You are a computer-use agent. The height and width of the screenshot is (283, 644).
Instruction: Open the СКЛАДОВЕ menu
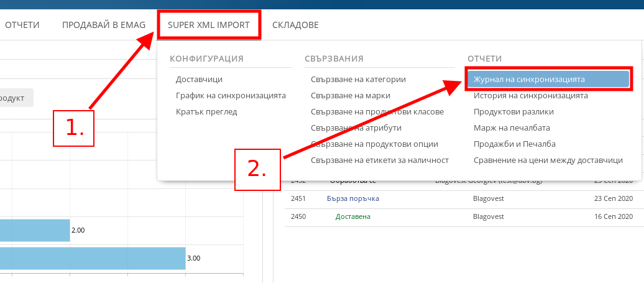pyautogui.click(x=295, y=25)
